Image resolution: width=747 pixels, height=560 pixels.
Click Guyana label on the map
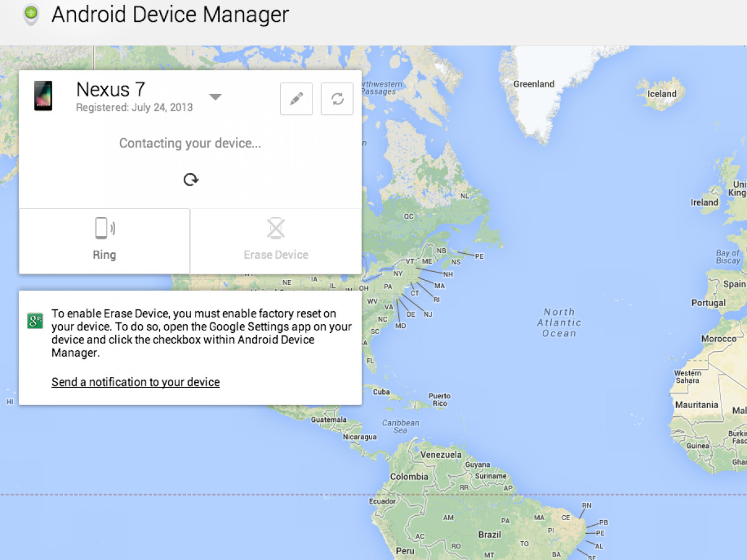tap(477, 465)
